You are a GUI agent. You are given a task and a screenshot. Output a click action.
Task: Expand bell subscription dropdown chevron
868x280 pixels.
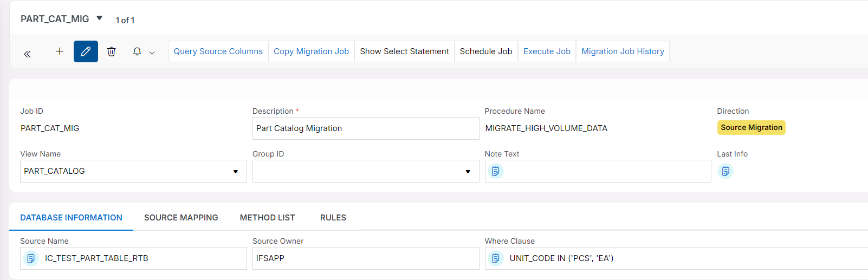coord(152,53)
